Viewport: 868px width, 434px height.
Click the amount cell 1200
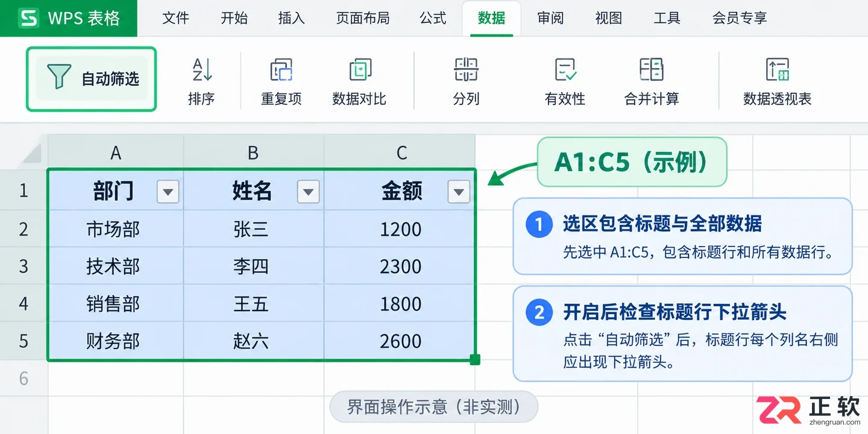[400, 229]
